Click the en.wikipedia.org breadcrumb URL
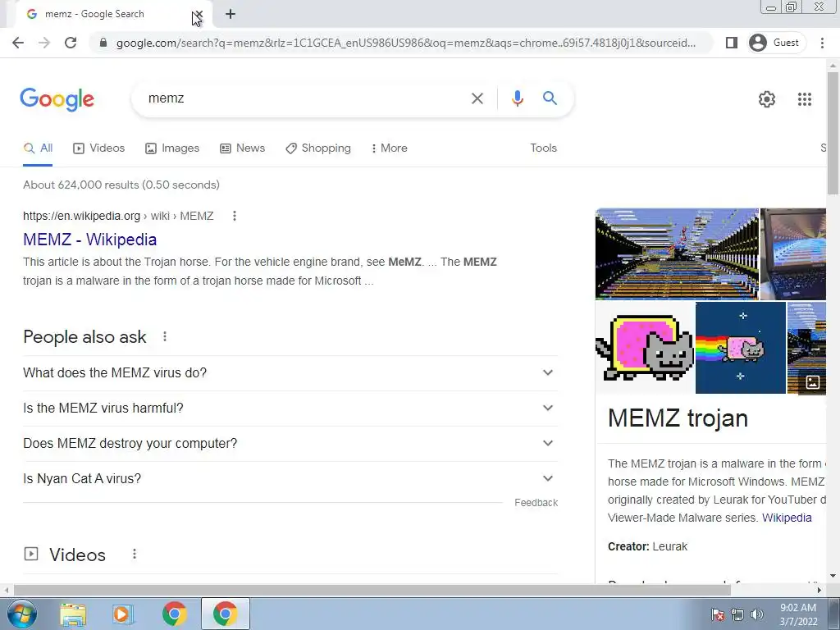Screen dimensions: 840x630 [118, 216]
